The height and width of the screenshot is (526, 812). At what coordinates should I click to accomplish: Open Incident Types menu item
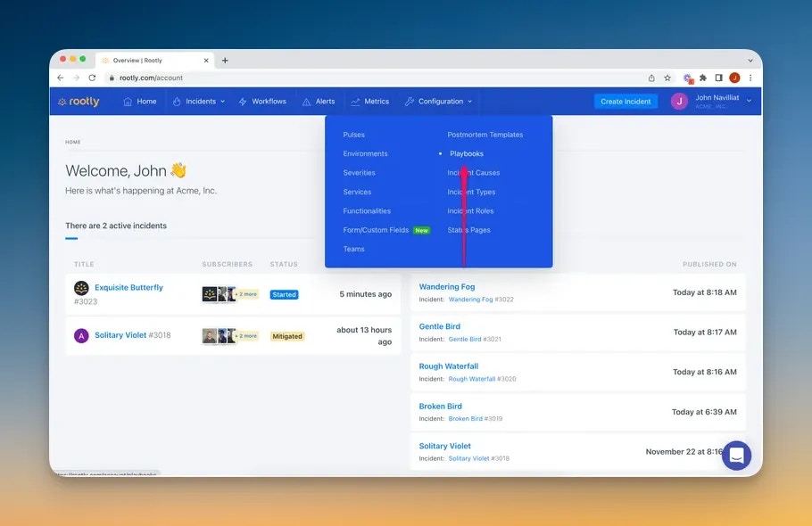click(x=471, y=192)
